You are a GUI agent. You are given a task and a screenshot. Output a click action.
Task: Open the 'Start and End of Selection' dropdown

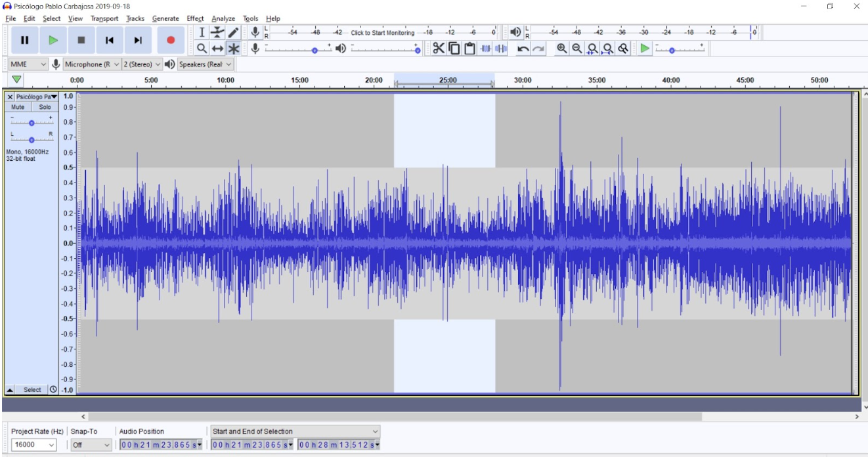click(295, 431)
